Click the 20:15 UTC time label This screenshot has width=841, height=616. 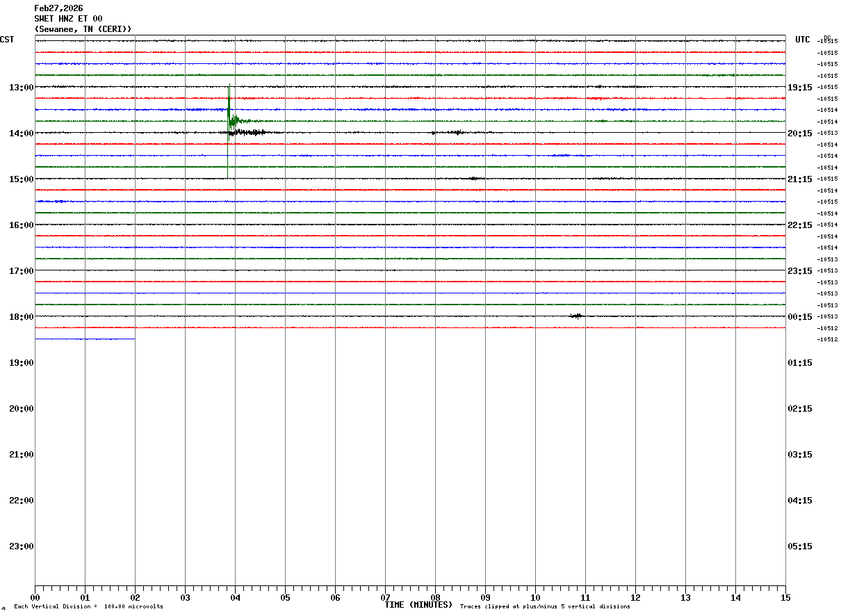tap(801, 133)
